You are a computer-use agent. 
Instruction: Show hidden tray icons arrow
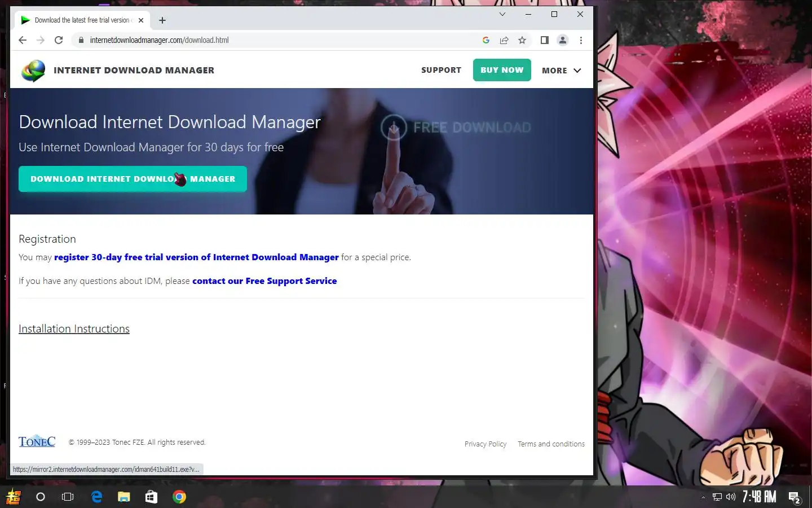tap(703, 497)
